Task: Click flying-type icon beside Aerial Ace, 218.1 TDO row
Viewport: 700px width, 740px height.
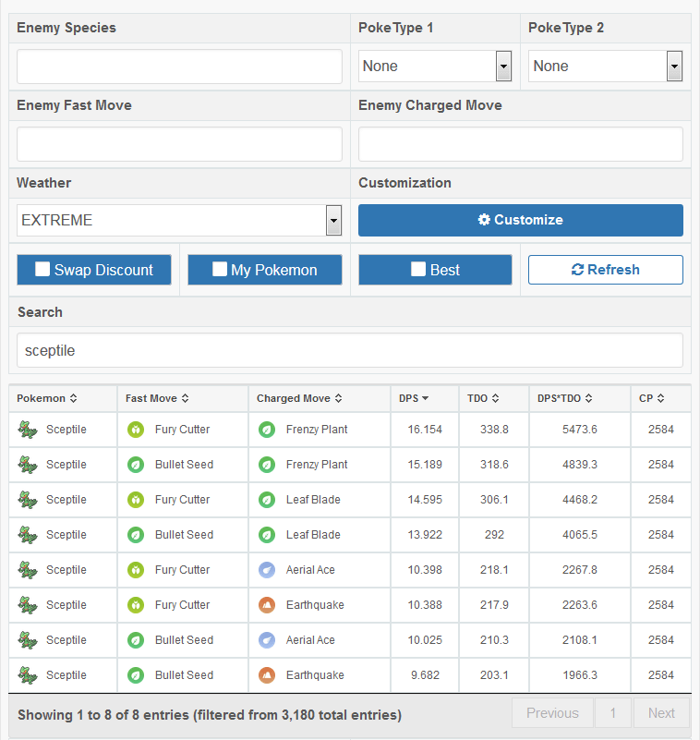Action: [267, 570]
